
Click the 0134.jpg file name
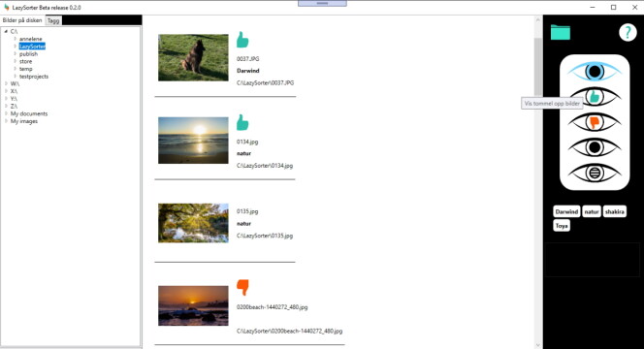click(x=247, y=142)
